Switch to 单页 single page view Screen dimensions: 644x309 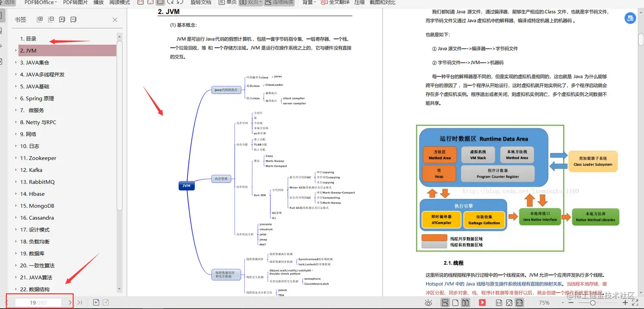(x=228, y=3)
